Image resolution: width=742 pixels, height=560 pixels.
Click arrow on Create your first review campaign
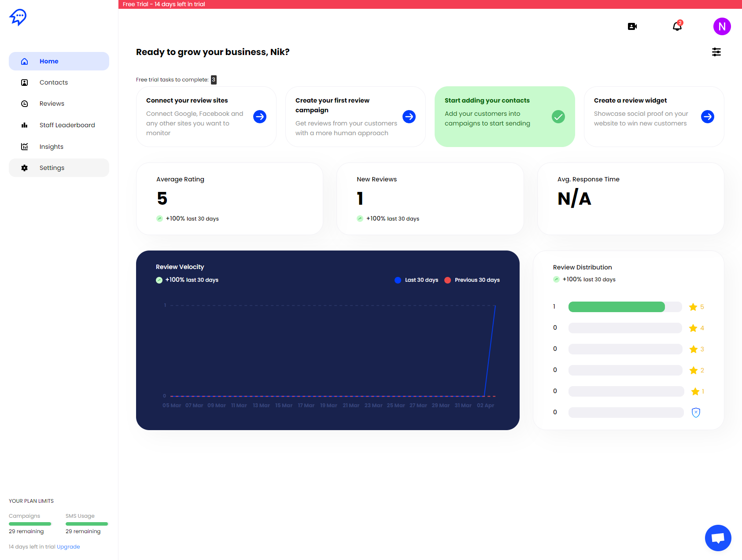pos(409,117)
